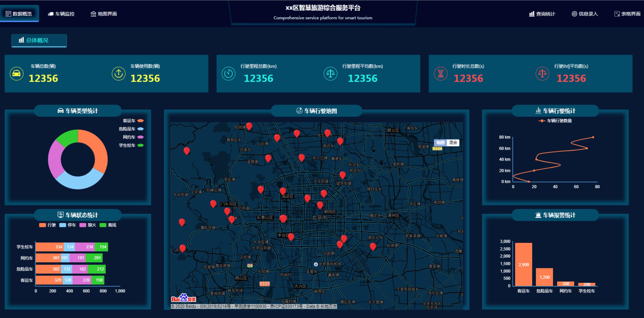This screenshot has height=318, width=644.
Task: Click the clock icon beside 行驶里程总数
Action: pos(228,74)
